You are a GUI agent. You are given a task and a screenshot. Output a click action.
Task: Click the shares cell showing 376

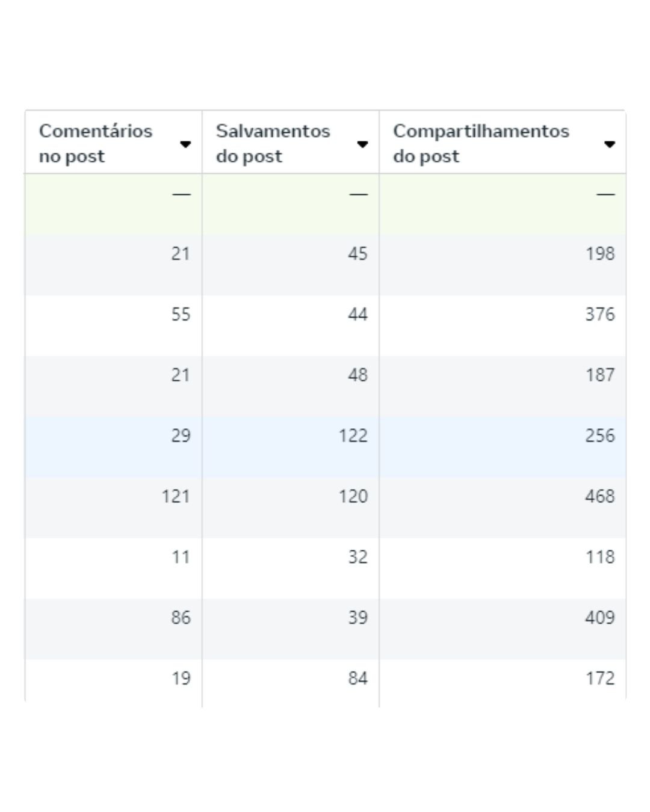point(600,315)
